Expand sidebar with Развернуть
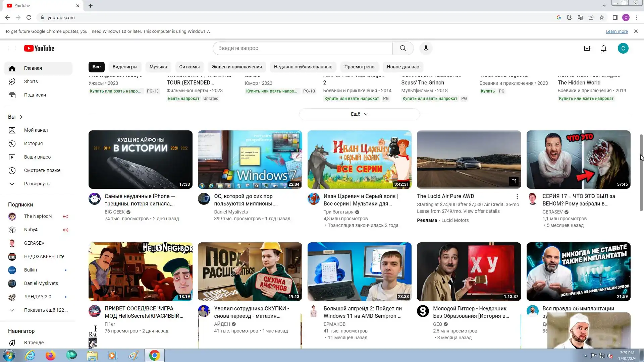The width and height of the screenshot is (644, 362). click(37, 184)
